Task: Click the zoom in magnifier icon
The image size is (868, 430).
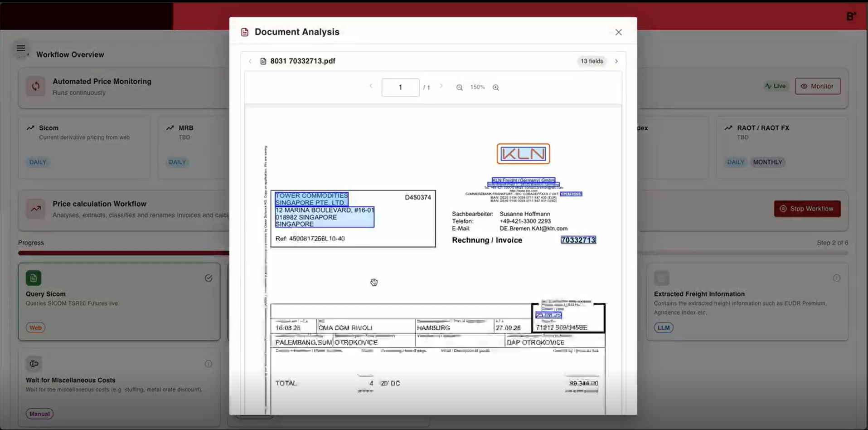Action: point(495,88)
